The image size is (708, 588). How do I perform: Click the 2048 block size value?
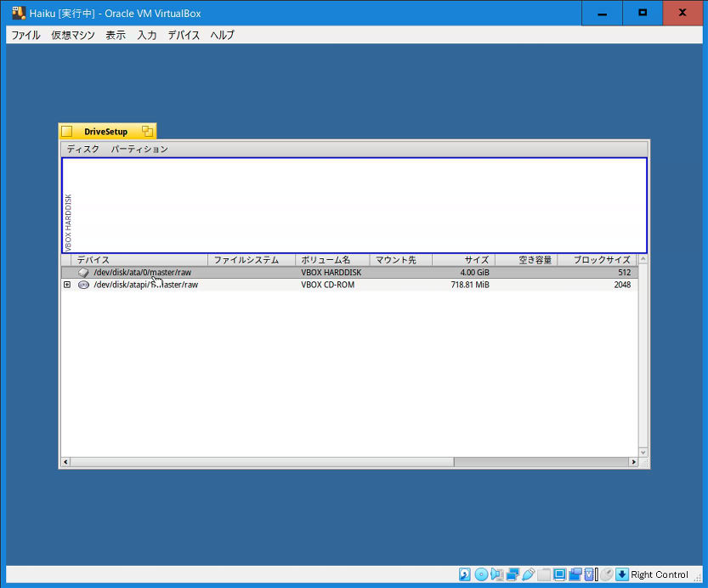coord(622,285)
